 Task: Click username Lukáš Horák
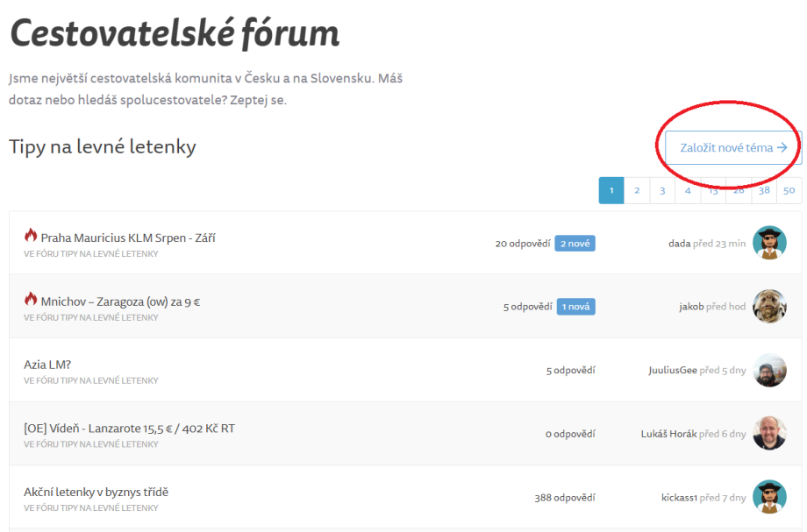668,434
